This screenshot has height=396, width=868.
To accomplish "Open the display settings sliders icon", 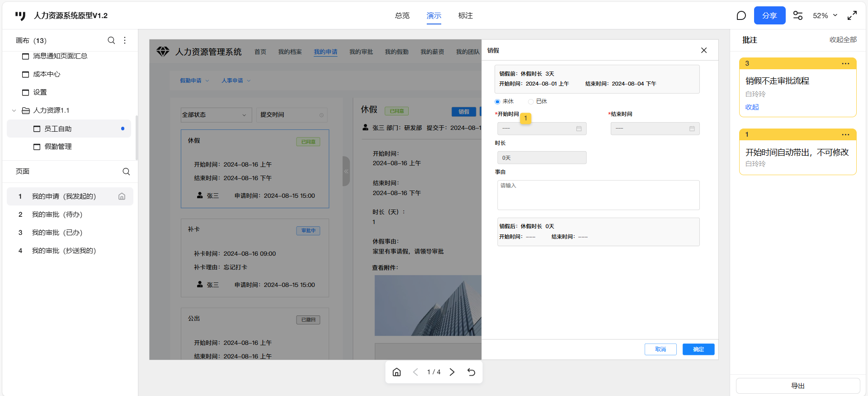I will point(798,16).
